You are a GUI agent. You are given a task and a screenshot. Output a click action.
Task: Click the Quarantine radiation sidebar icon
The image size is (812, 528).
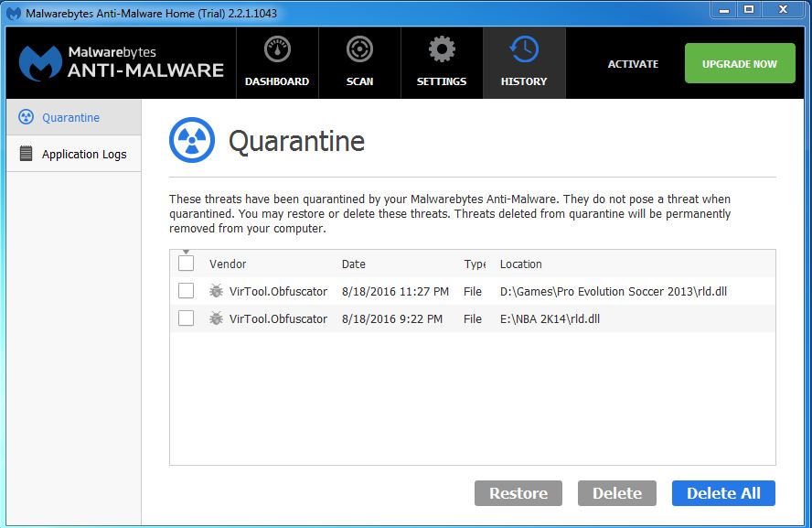tap(26, 117)
